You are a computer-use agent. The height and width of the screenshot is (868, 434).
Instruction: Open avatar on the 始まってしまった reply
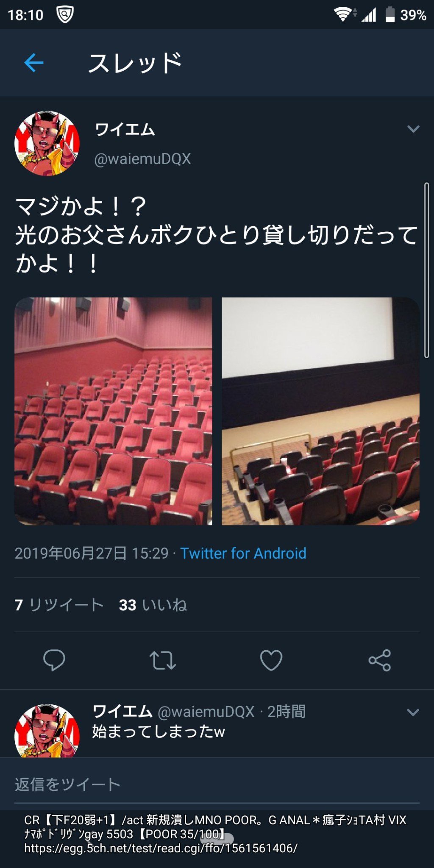47,731
